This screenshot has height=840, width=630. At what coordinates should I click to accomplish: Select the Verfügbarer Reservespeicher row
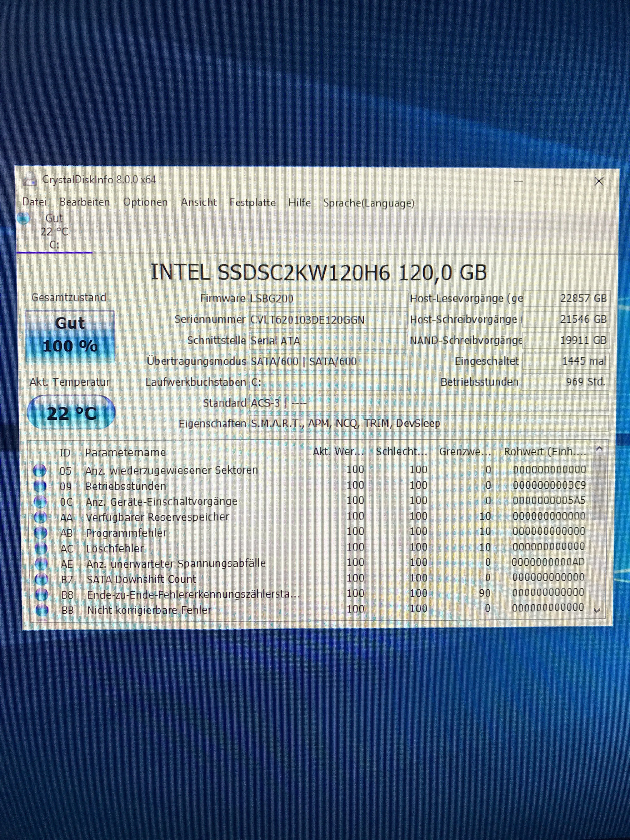pos(157,517)
